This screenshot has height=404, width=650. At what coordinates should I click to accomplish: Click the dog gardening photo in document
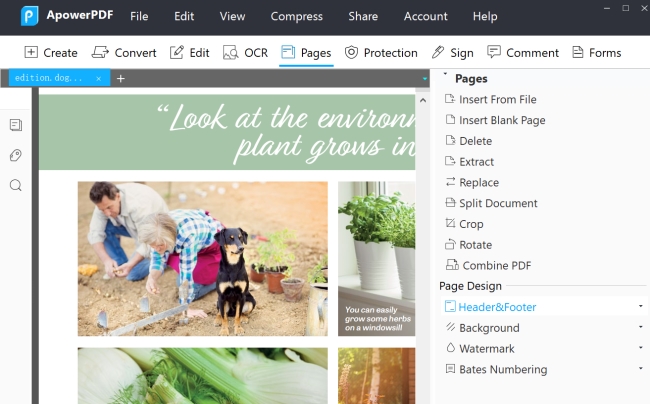pos(203,259)
